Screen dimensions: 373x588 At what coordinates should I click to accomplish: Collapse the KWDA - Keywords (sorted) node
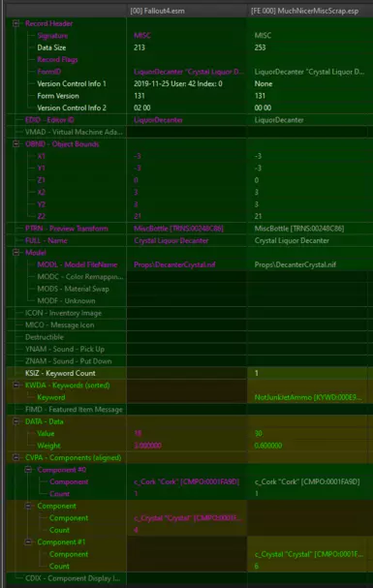16,386
